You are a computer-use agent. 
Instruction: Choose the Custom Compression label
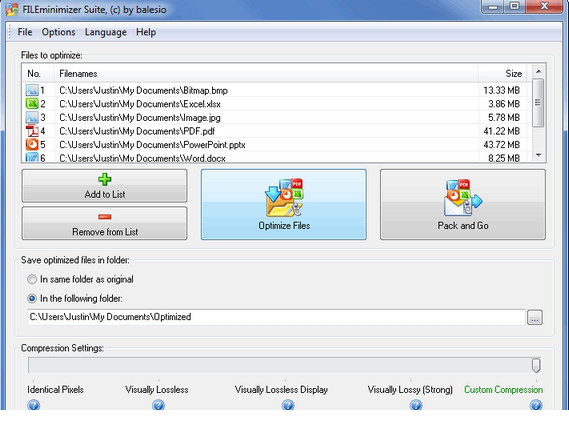click(x=504, y=389)
